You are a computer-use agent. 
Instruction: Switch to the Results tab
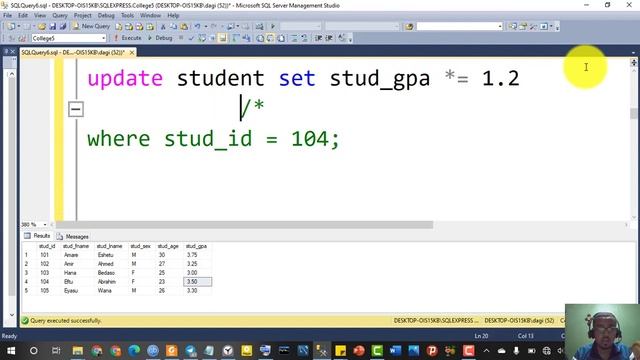tap(37, 236)
